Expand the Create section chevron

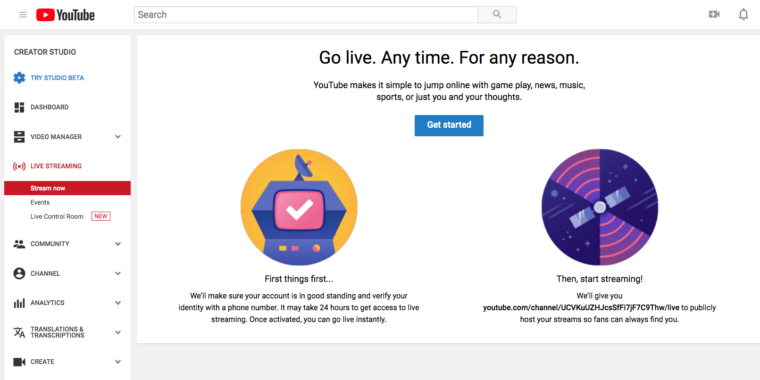(x=118, y=362)
